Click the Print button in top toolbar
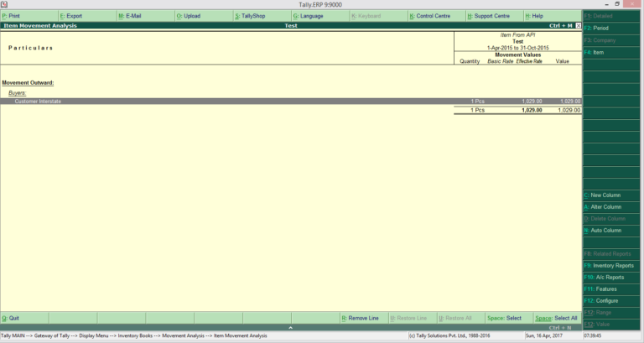The height and width of the screenshot is (343, 644). (29, 16)
